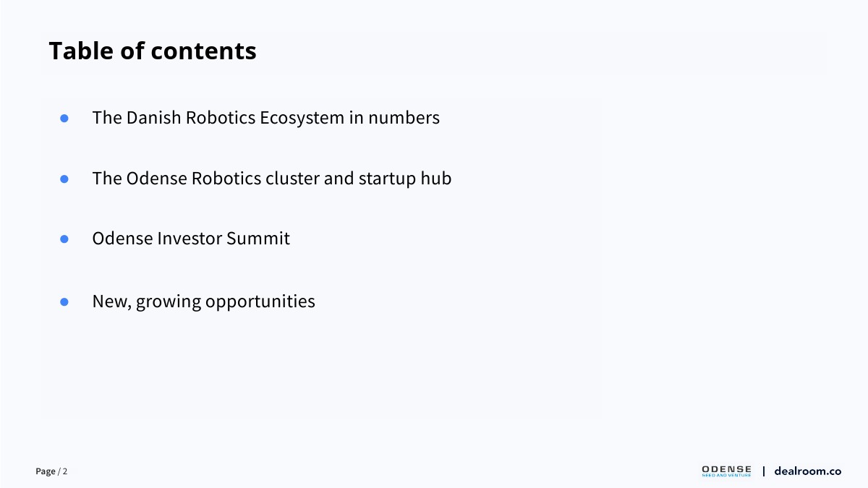This screenshot has width=868, height=488.
Task: Click the page number 2 in footer
Action: 65,471
